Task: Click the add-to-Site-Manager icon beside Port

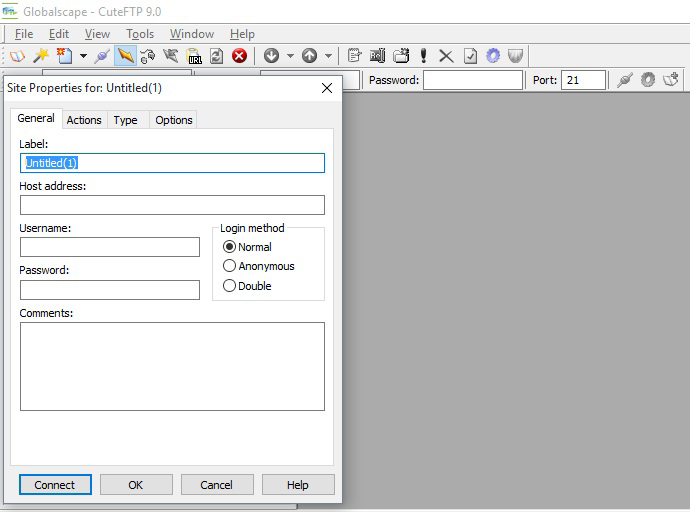Action: tap(671, 80)
